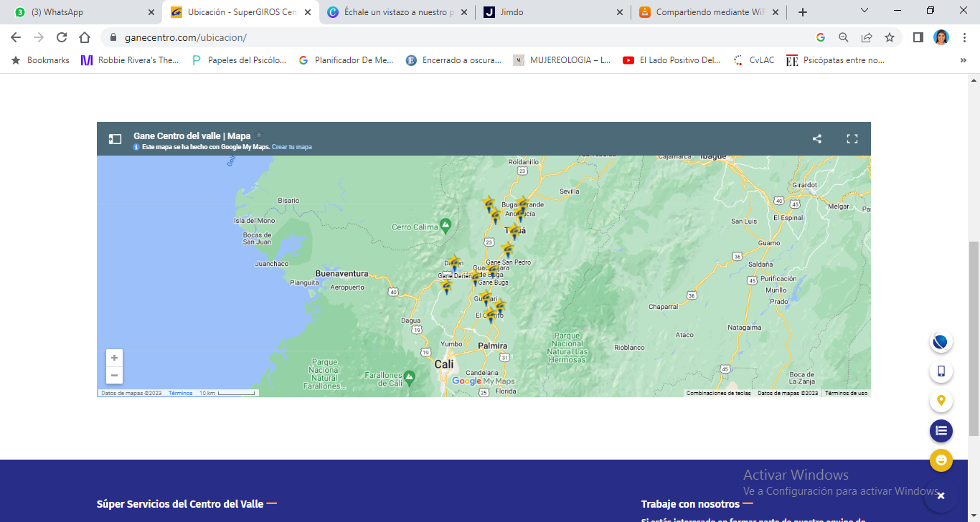Open the tab search dropdown arrow
Viewport: 980px width, 522px height.
pos(864,11)
